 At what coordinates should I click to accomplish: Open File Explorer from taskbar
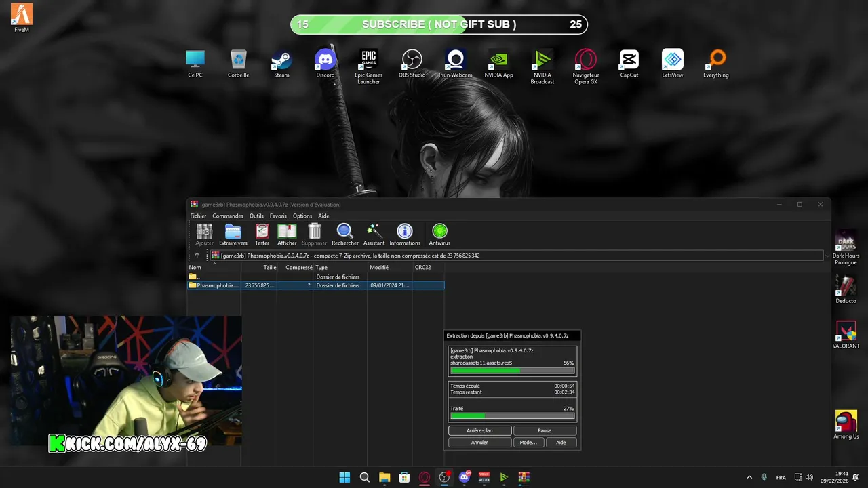tap(384, 477)
